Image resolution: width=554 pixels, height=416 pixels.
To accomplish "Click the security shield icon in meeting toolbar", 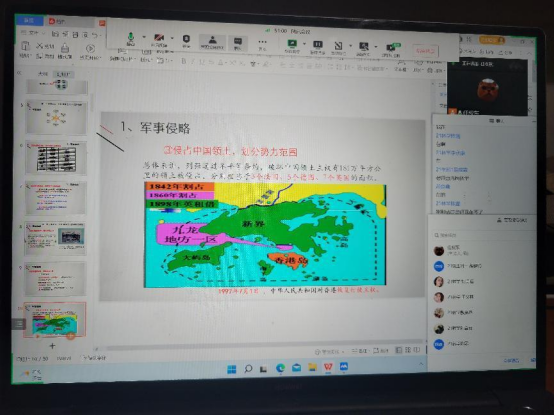I will (186, 40).
